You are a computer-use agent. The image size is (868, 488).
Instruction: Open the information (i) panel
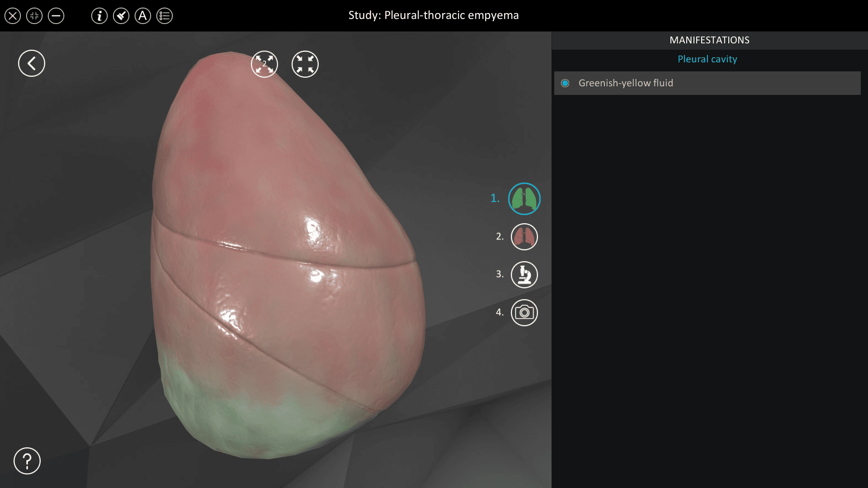click(99, 16)
